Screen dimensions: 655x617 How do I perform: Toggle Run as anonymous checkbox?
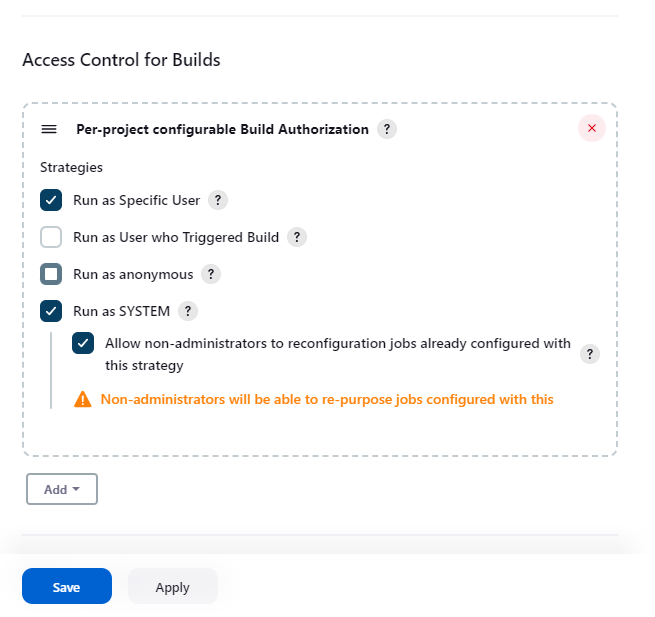click(x=51, y=274)
